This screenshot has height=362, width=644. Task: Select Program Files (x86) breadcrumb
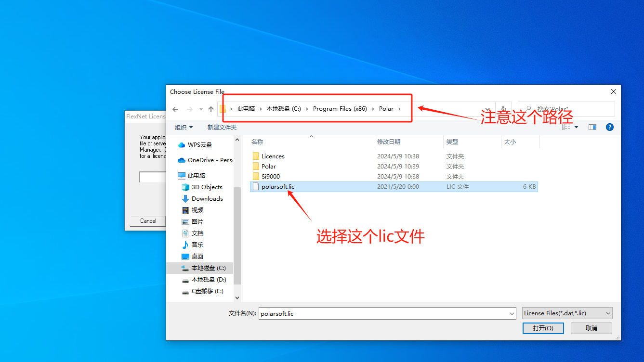click(x=340, y=109)
